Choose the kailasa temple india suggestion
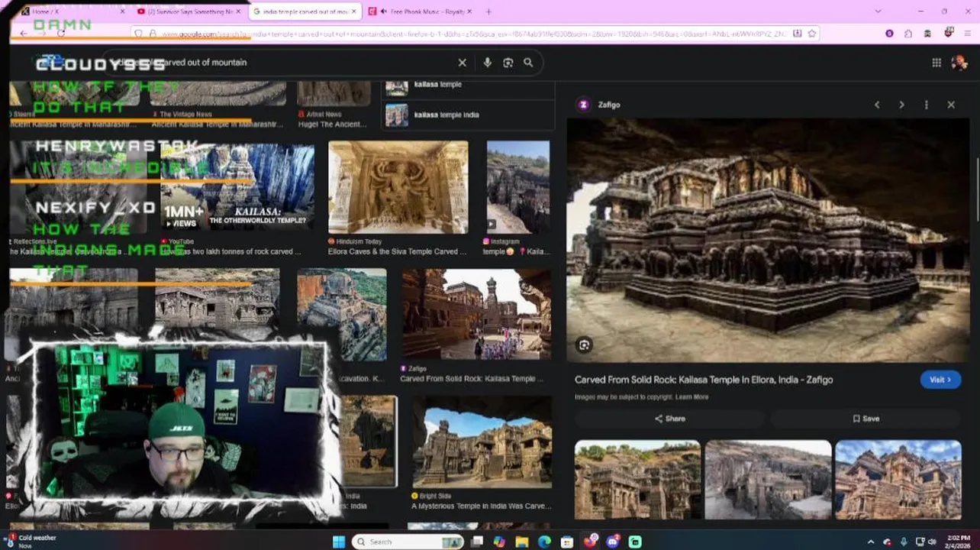 point(467,115)
